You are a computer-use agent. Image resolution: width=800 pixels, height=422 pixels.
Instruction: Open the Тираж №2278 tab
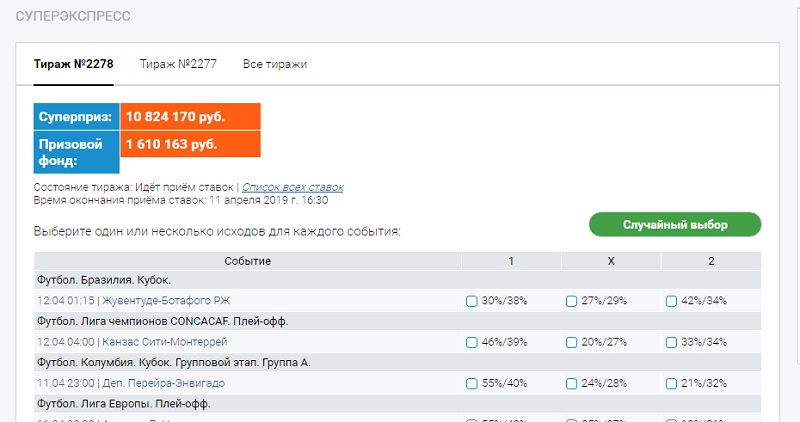(73, 64)
